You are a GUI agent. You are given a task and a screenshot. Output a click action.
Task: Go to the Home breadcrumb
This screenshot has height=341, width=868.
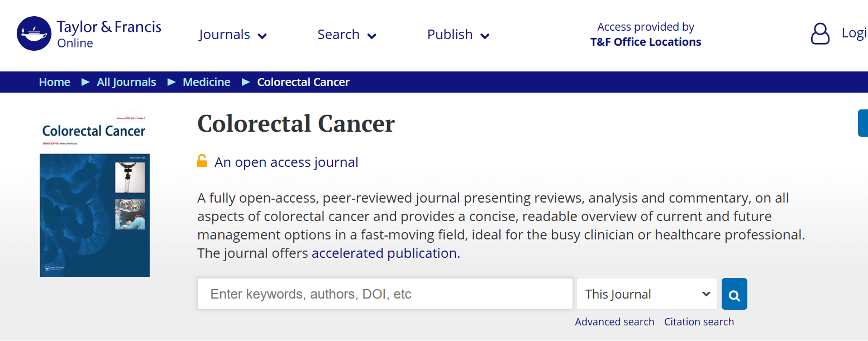click(55, 82)
